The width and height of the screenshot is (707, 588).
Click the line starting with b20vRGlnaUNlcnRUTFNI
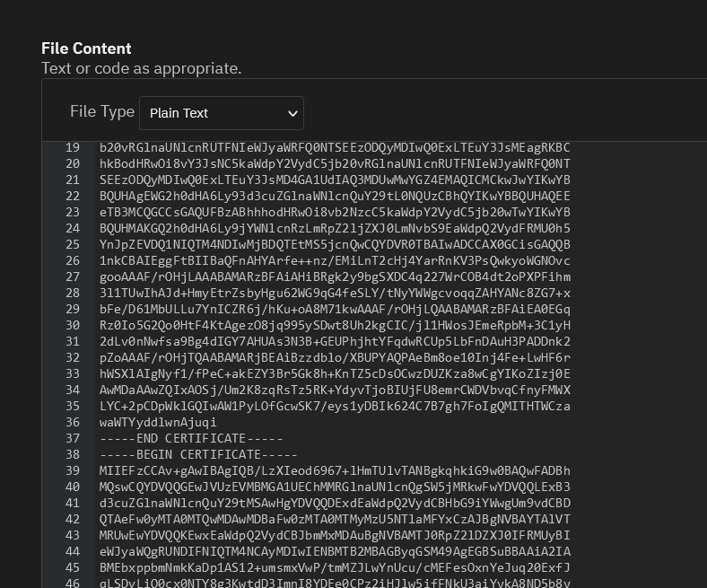pos(335,147)
